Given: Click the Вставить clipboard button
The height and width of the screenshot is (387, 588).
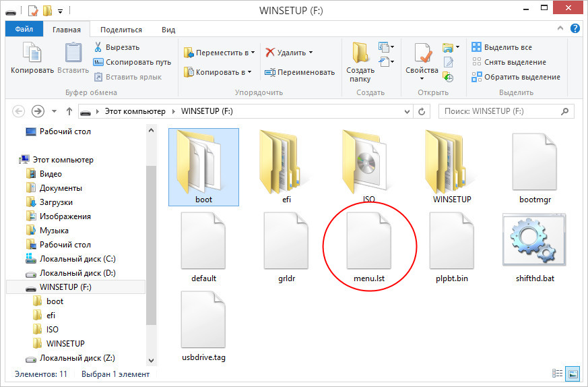Looking at the screenshot, I should click(73, 58).
